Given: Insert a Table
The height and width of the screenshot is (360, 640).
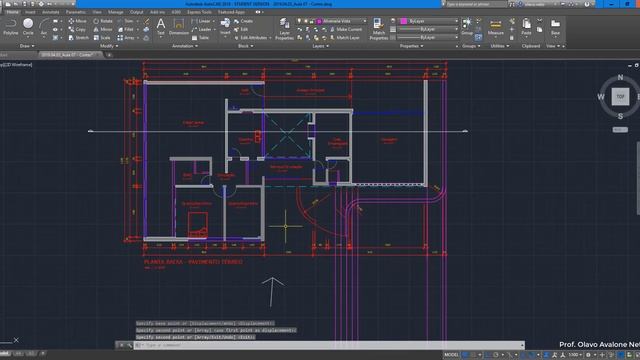Looking at the screenshot, I should pyautogui.click(x=200, y=38).
